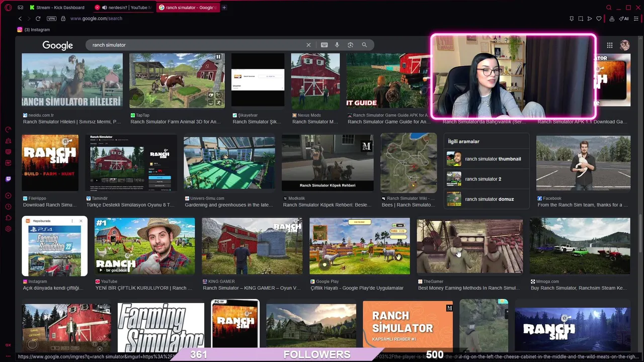Open the KING GAMER barn image
Image resolution: width=644 pixels, height=362 pixels.
tap(252, 246)
